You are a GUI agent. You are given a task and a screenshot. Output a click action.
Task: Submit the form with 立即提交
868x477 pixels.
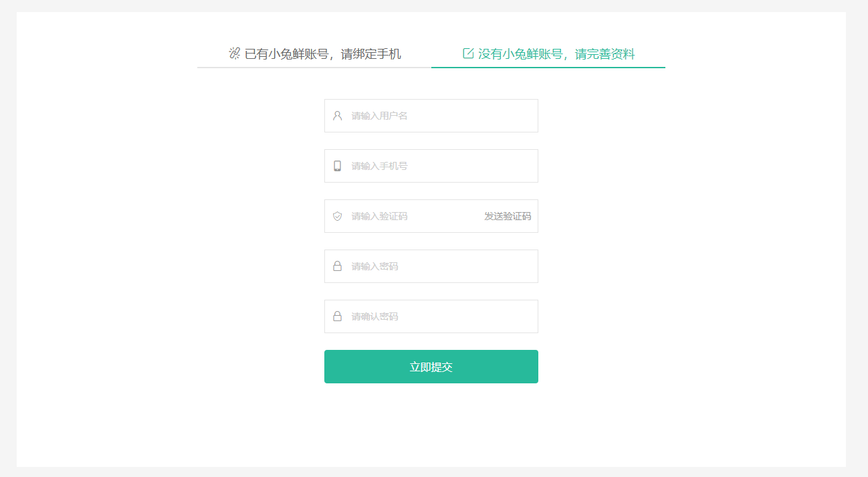click(431, 367)
